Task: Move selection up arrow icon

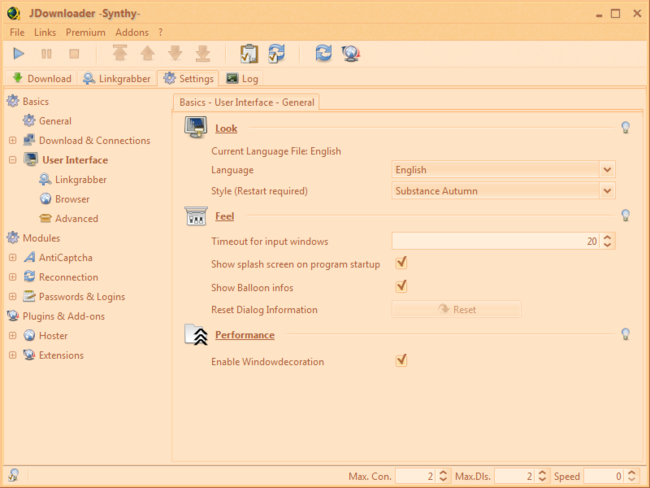Action: 148,53
